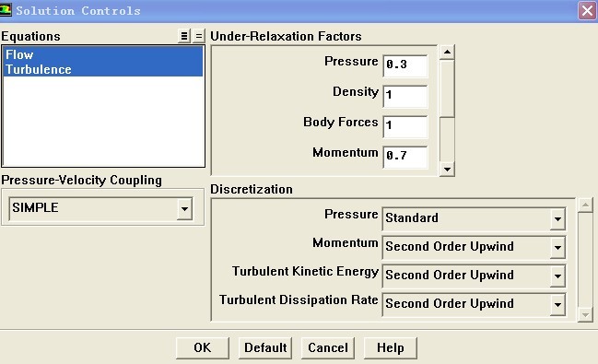Click the discretization scroll down arrow
This screenshot has height=364, width=598.
coord(585,315)
